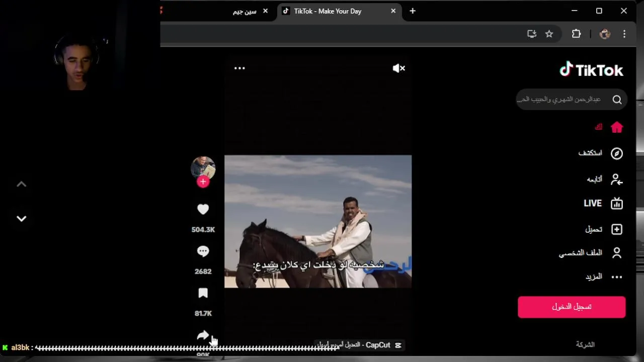Share the video using the arrow icon

203,335
